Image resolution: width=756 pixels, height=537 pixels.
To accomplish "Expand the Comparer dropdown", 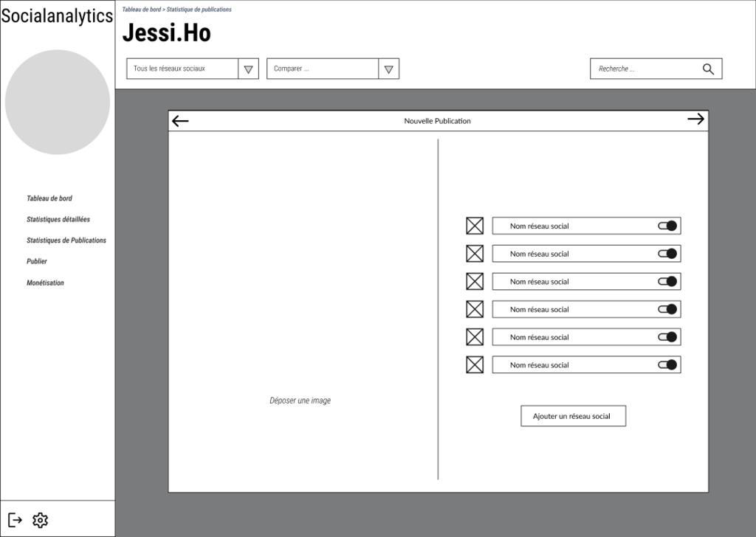I will coord(388,69).
